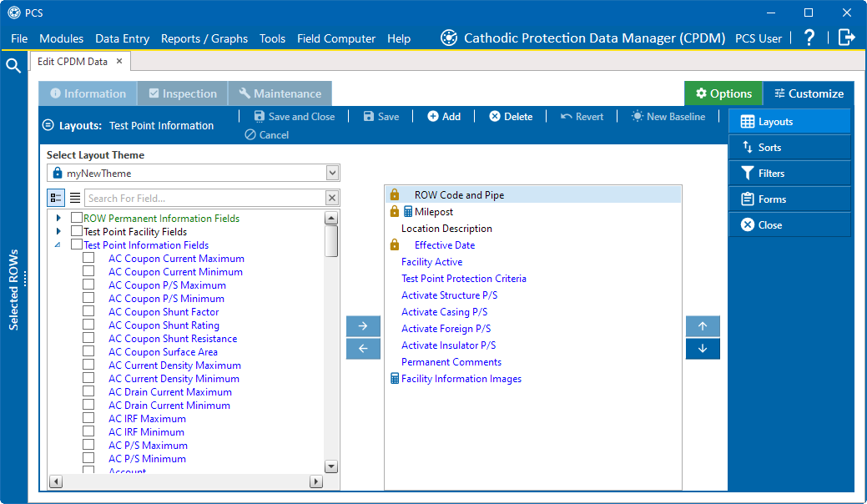Screen dimensions: 867x504
Task: Click the CPDM module logo icon
Action: [x=448, y=38]
